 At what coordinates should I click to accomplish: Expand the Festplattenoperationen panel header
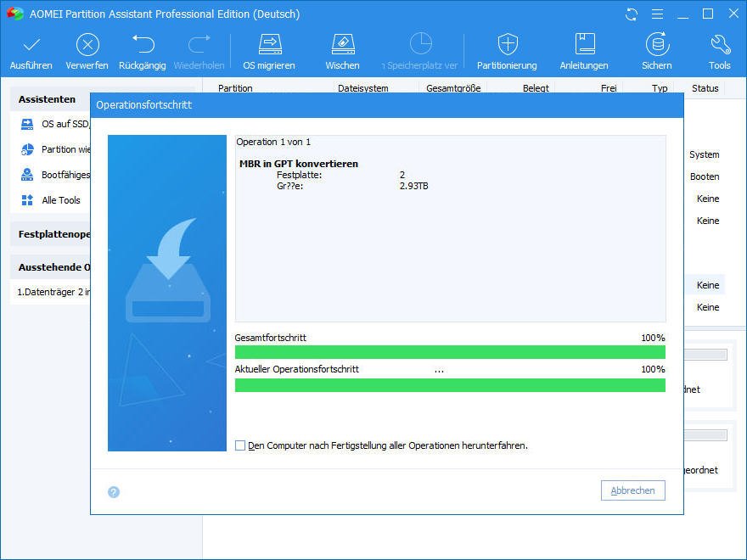pyautogui.click(x=50, y=234)
